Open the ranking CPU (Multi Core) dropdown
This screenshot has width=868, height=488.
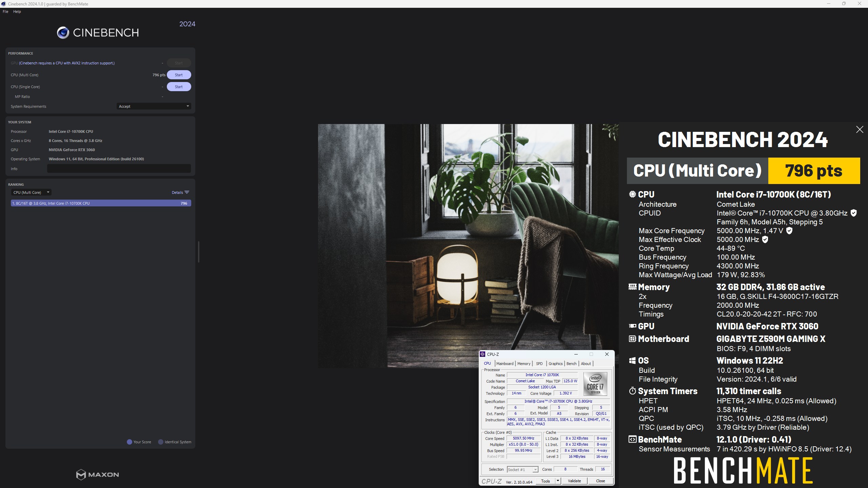(x=31, y=192)
